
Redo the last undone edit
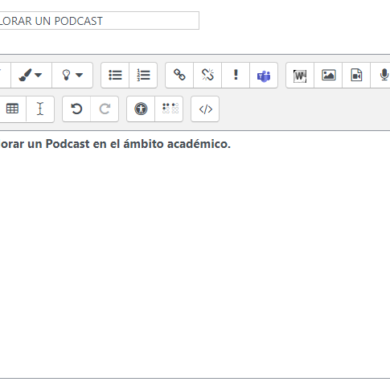105,109
